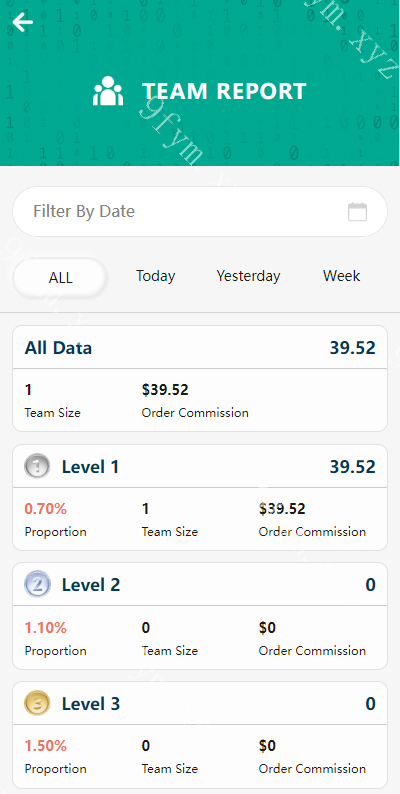Click the $39.52 Order Commission in All Data

click(165, 390)
